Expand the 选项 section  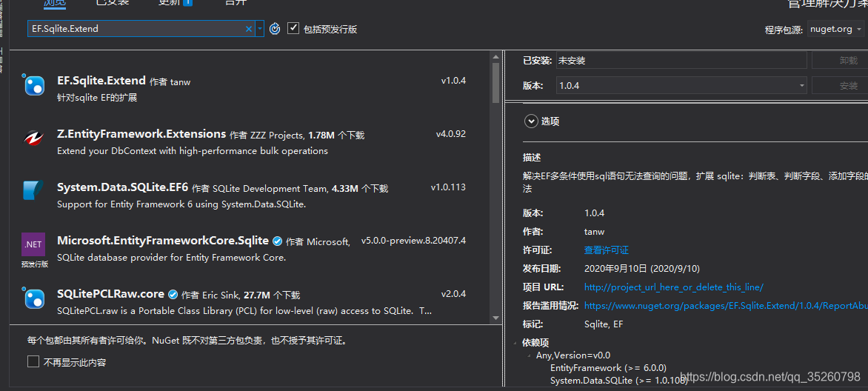point(532,121)
